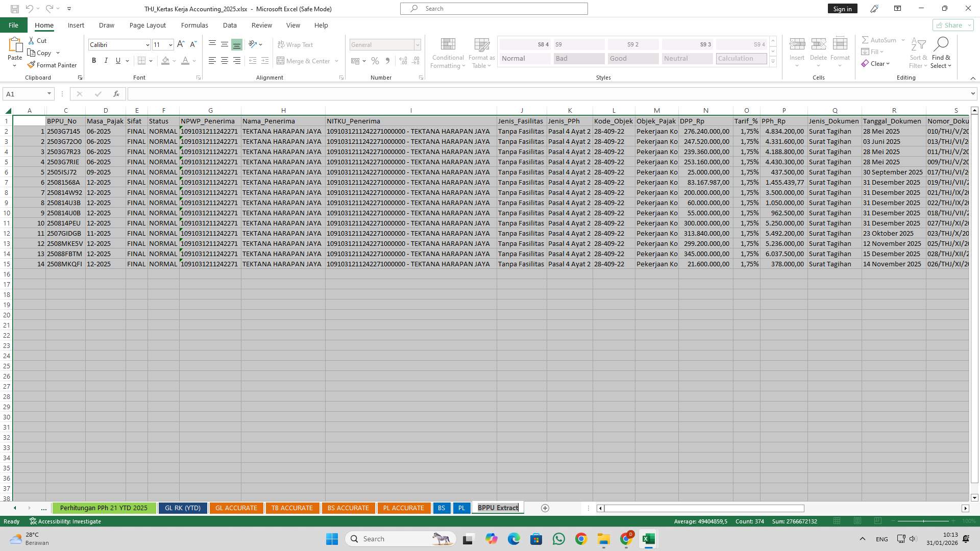Click the Sign in button
This screenshot has height=551, width=980.
coord(842,9)
